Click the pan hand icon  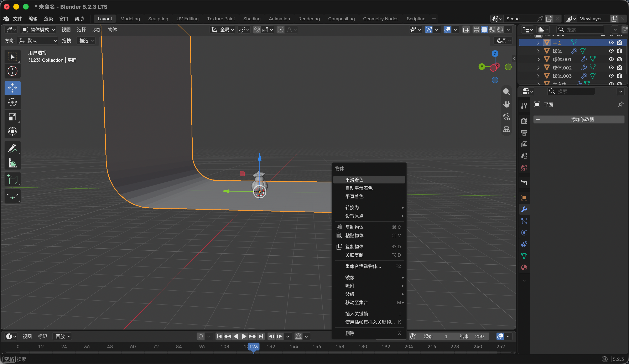click(x=506, y=104)
